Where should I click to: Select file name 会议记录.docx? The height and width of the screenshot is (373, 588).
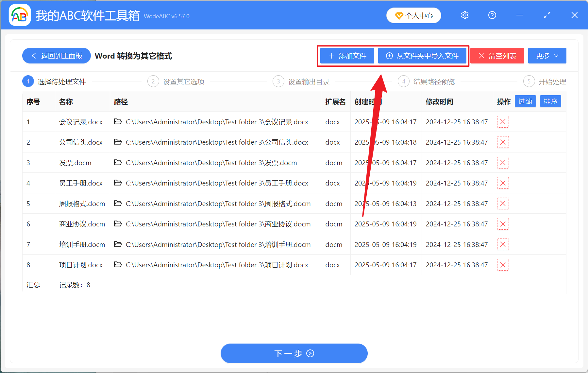[81, 122]
